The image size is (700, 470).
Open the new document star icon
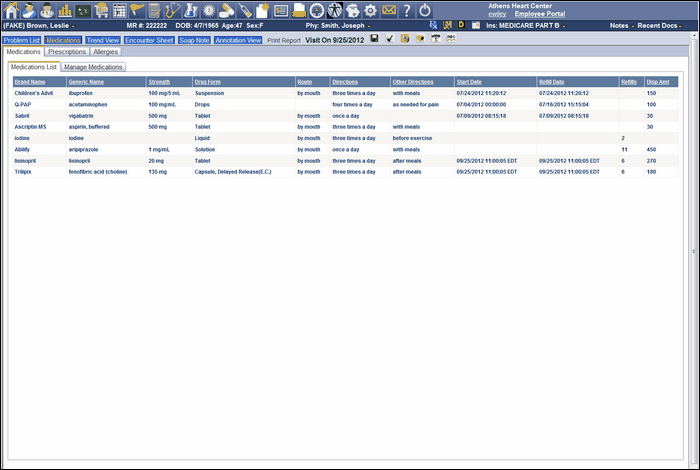click(262, 10)
